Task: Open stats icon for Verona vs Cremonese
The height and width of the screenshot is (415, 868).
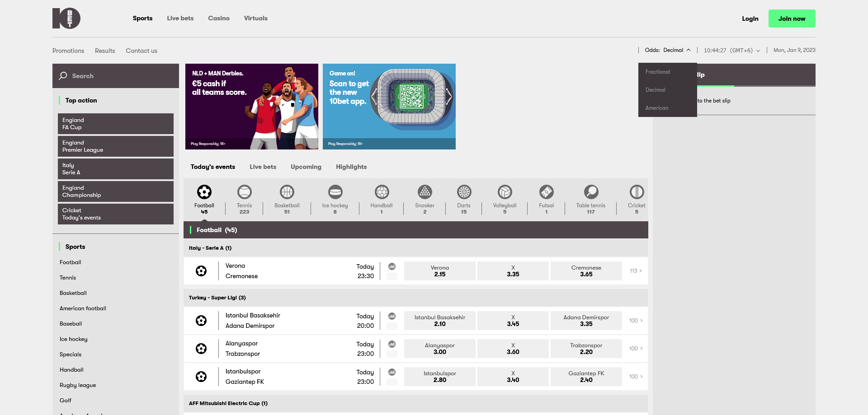Action: (392, 266)
